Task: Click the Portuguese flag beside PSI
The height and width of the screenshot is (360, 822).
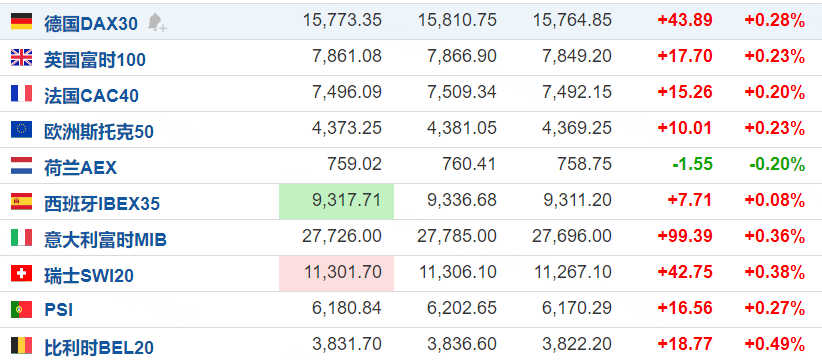Action: click(x=21, y=310)
